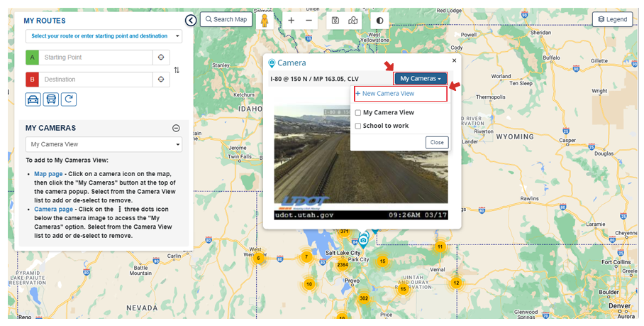Click the Destination input field
This screenshot has height=326, width=644.
[96, 80]
